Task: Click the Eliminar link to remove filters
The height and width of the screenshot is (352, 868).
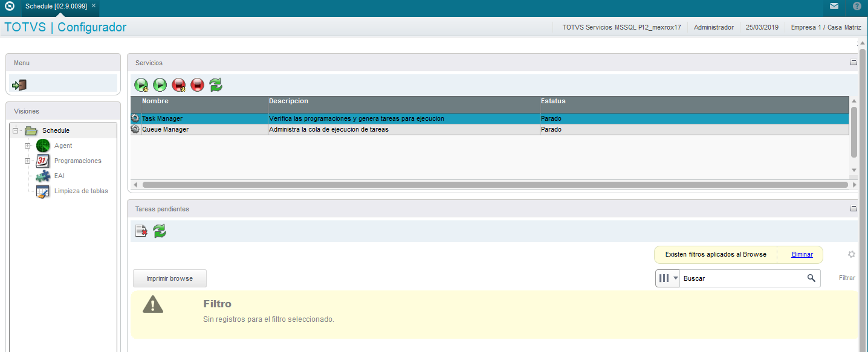Action: (802, 254)
